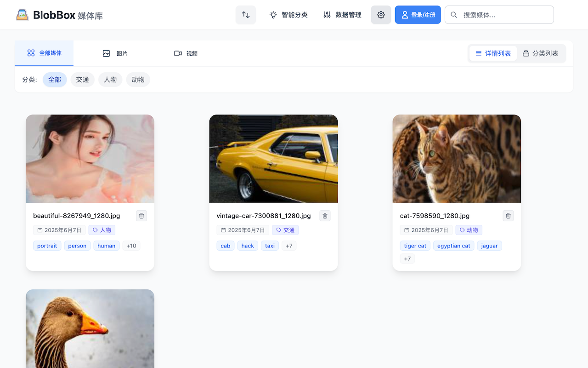Click the egyptian cat tag
The width and height of the screenshot is (588, 368).
pos(453,246)
